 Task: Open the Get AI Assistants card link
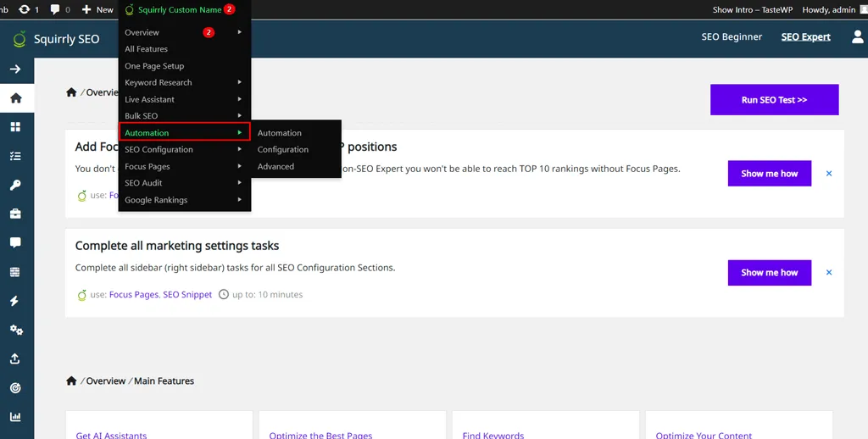(x=111, y=435)
